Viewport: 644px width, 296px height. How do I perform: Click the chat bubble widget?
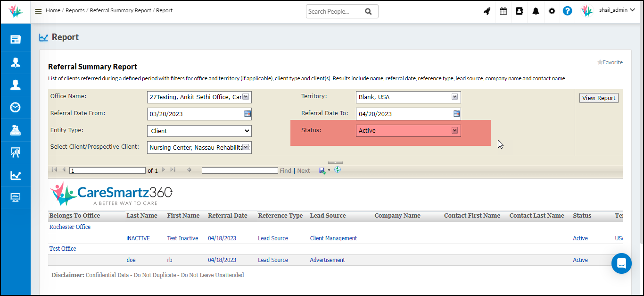(621, 263)
